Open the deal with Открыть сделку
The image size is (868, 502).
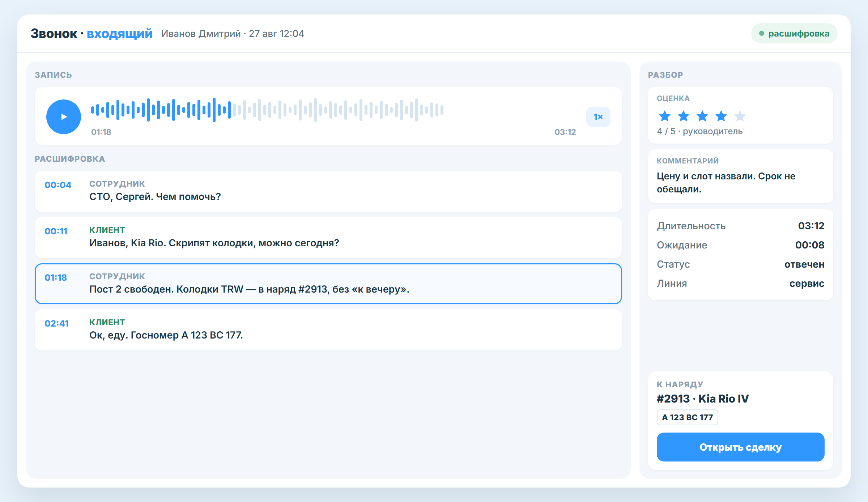tap(741, 447)
